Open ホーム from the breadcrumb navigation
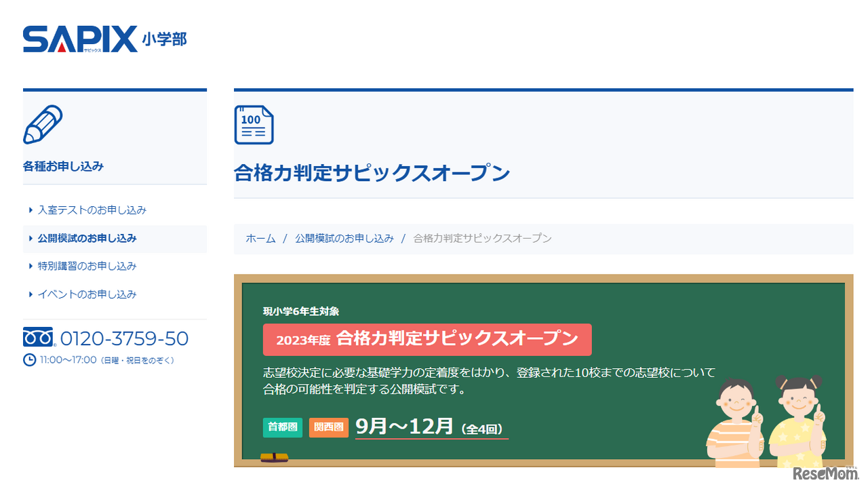Viewport: 868px width, 489px height. click(260, 238)
